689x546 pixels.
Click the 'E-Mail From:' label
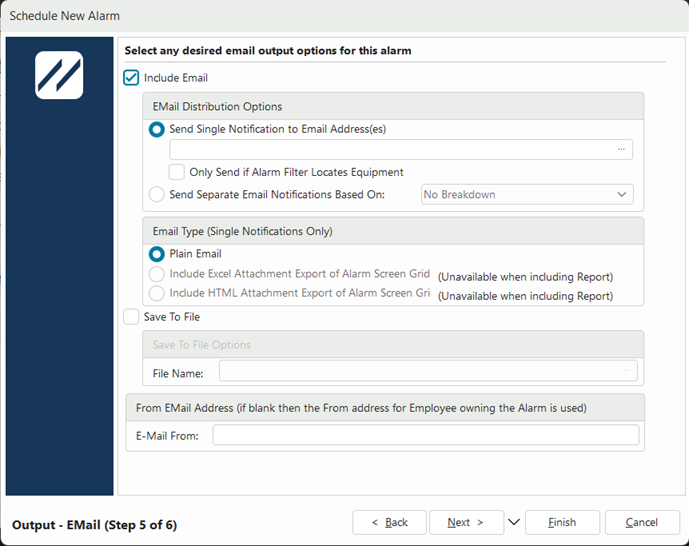point(167,436)
